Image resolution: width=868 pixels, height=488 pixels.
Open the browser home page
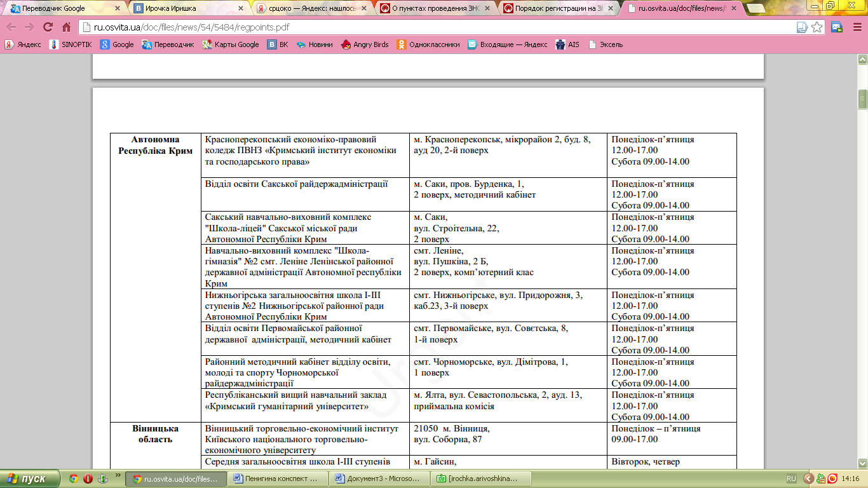coord(66,27)
